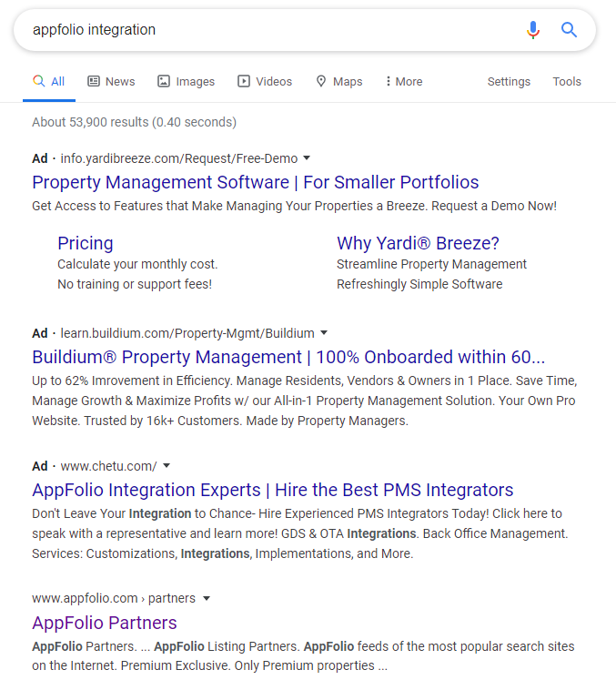The image size is (616, 680).
Task: Open the search Tools option
Action: tap(567, 82)
